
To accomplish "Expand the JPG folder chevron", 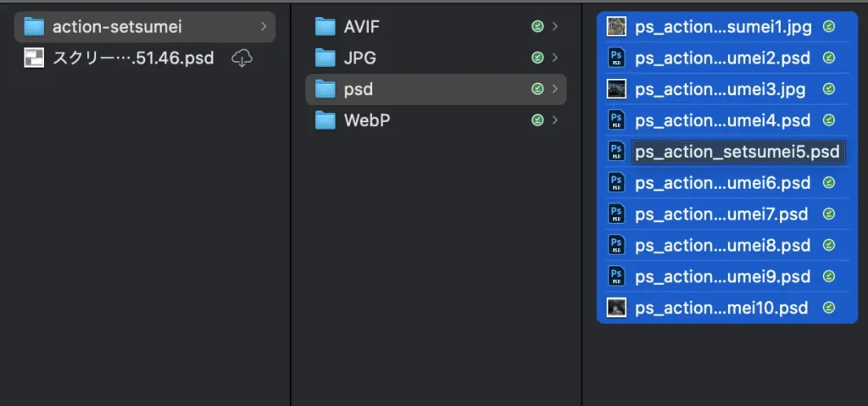I will tap(554, 58).
